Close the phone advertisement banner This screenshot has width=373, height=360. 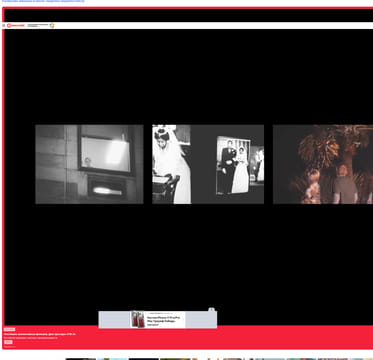coord(211,309)
